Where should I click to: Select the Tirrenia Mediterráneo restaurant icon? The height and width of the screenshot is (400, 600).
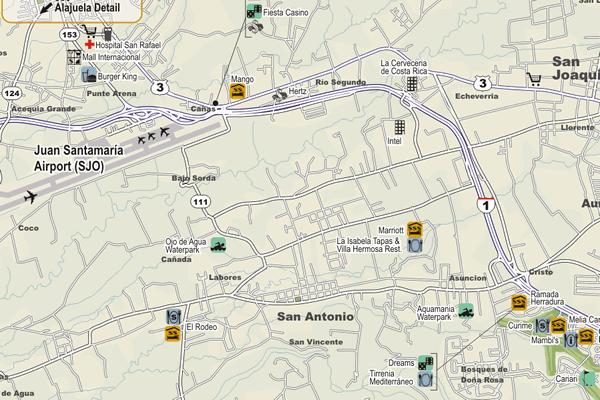(426, 379)
